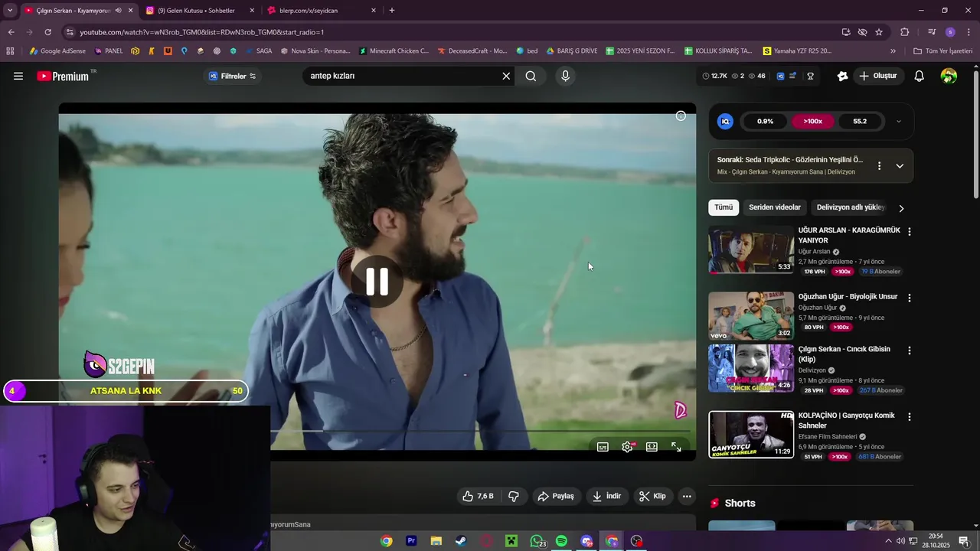Open WhatsApp from the taskbar

pos(537,541)
